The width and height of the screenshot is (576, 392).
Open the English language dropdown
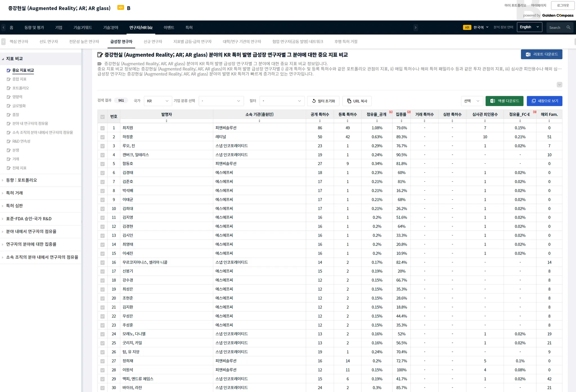click(x=529, y=27)
